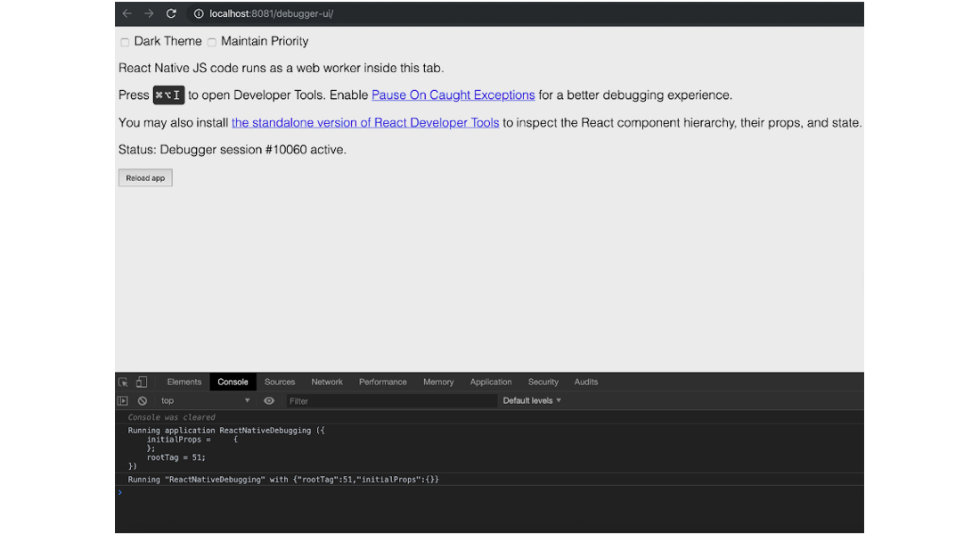Show the console sidebar icon
Screen dimensions: 980x535
coord(123,401)
